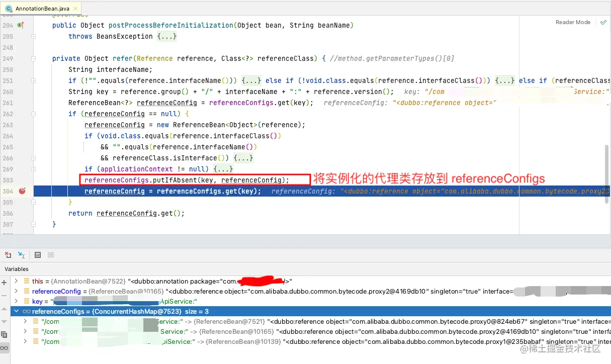The height and width of the screenshot is (364, 611).
Task: Click the glasses icon in the debugger sidebar
Action: 4,347
